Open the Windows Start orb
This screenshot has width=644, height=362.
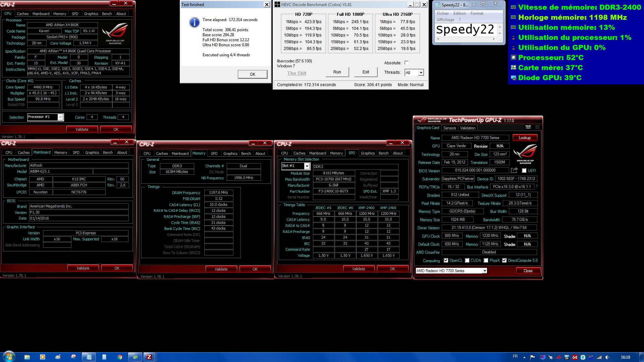(x=9, y=357)
